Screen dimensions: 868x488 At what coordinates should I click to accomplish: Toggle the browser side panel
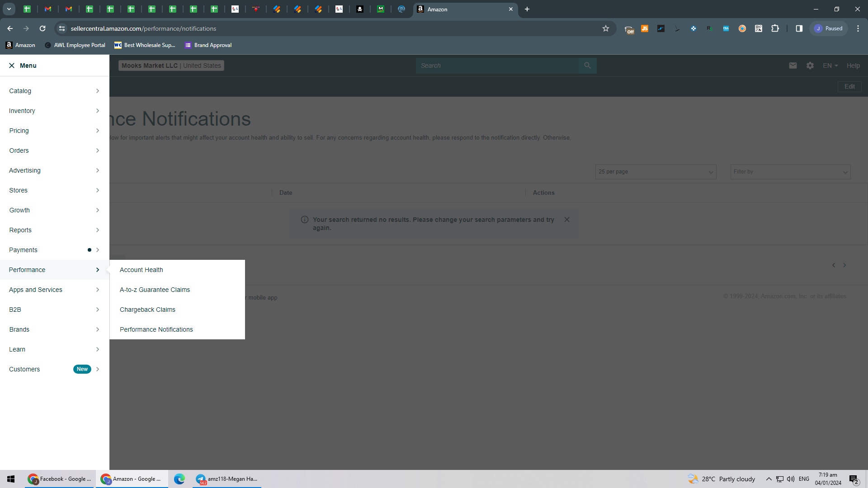(x=799, y=28)
